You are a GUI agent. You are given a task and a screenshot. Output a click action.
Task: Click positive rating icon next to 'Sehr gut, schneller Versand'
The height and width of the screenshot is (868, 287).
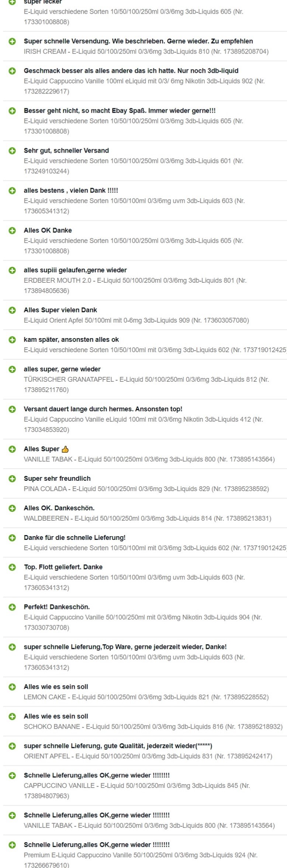12,150
